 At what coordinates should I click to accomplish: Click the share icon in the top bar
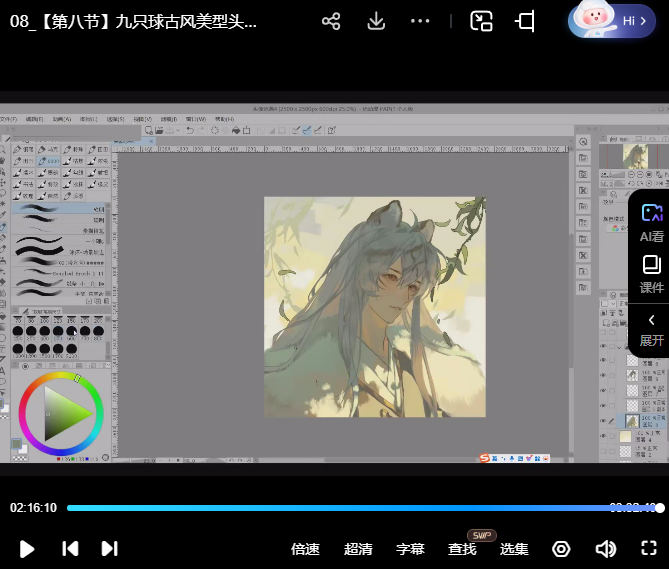point(331,21)
